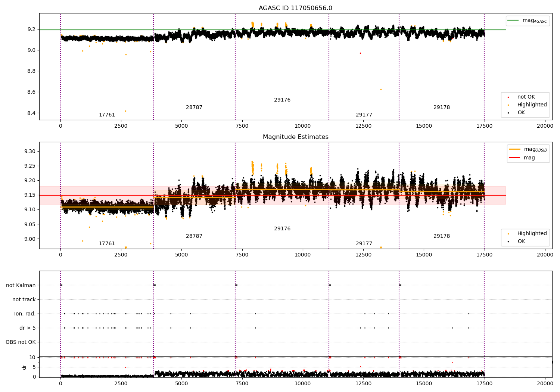Click x-axis tick 5000 under the bottom plot
Viewport: 560px width, 392px height.
click(x=181, y=384)
